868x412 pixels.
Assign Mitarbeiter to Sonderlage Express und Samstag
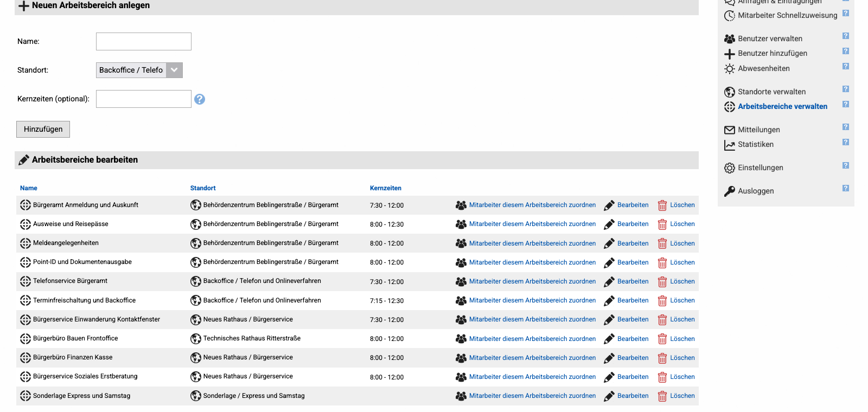(x=532, y=396)
